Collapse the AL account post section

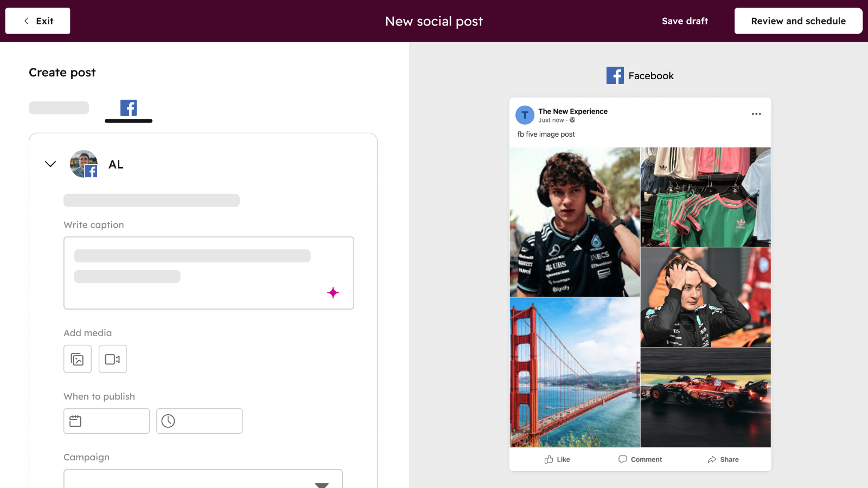[x=50, y=164]
